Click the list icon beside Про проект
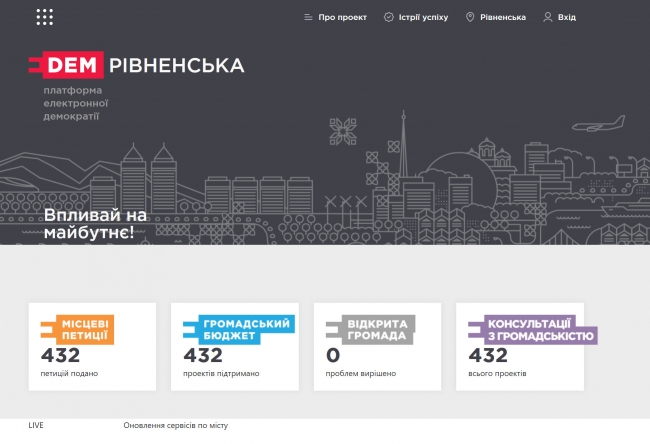Viewport: 650px width, 444px height. pos(308,17)
